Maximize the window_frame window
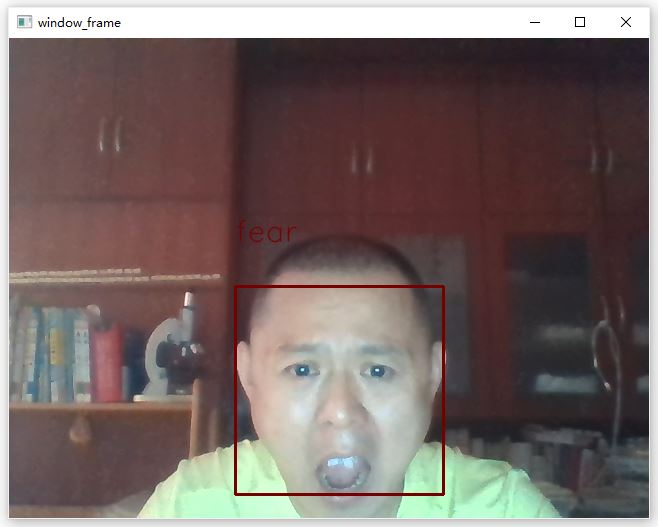Viewport: 658px width, 527px height. (x=580, y=22)
